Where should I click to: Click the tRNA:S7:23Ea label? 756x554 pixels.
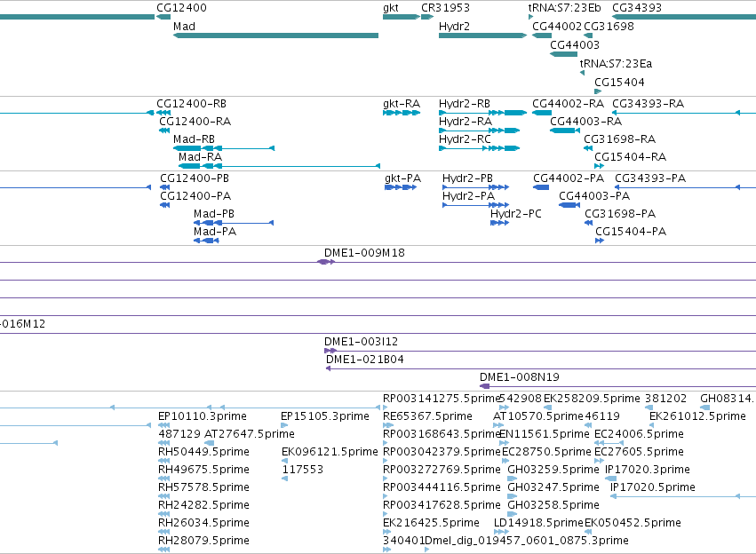click(x=616, y=64)
